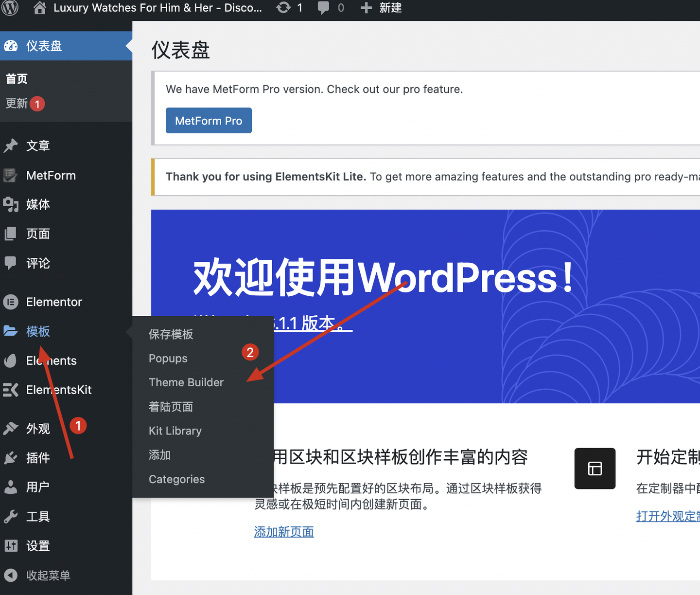Click the settings sliders icon for 设置
The image size is (700, 595).
click(x=11, y=546)
